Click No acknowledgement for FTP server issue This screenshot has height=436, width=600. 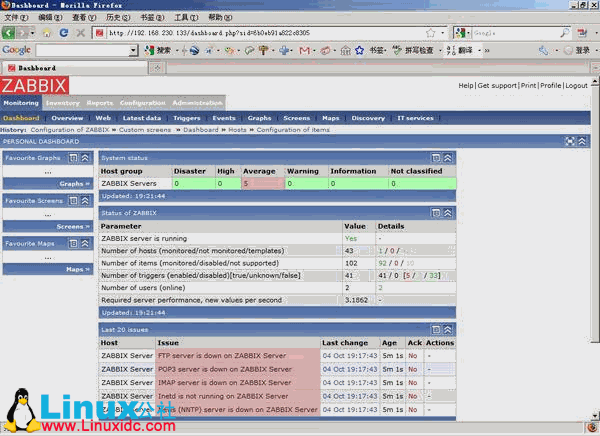[x=412, y=354]
